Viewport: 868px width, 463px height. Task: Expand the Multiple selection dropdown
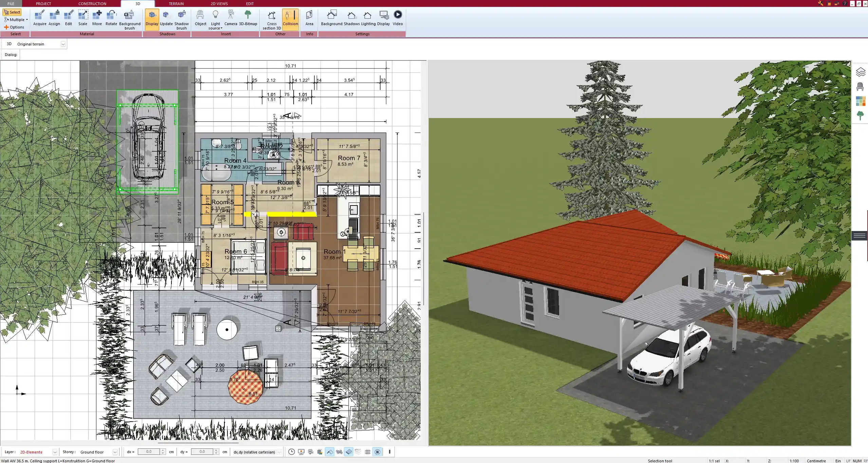point(27,20)
